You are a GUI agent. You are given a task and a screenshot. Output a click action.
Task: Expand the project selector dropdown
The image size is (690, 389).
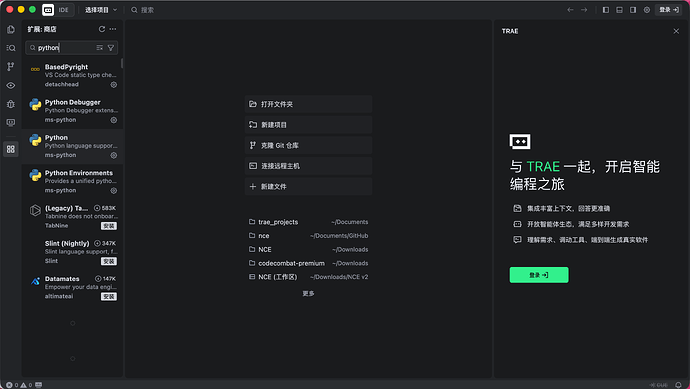click(101, 10)
